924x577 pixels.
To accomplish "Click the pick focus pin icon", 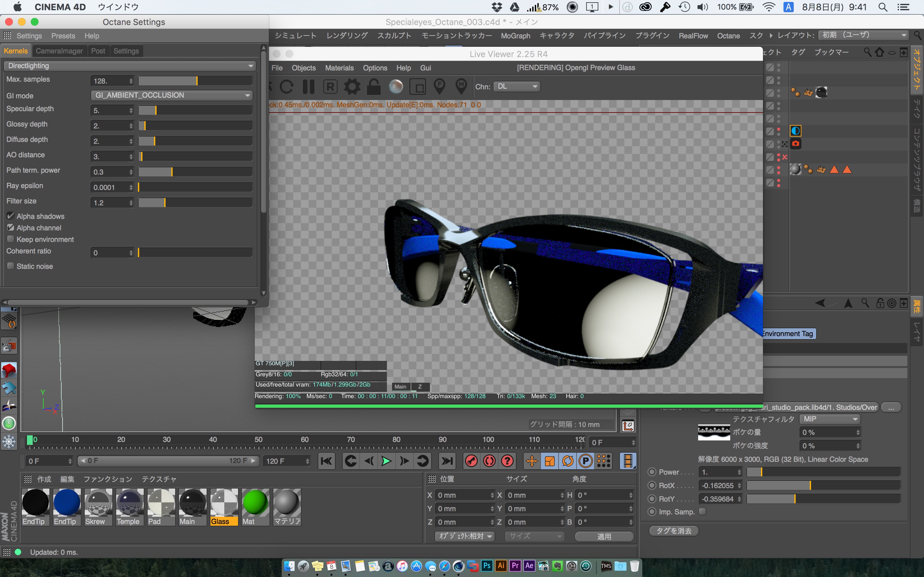I will (x=440, y=87).
